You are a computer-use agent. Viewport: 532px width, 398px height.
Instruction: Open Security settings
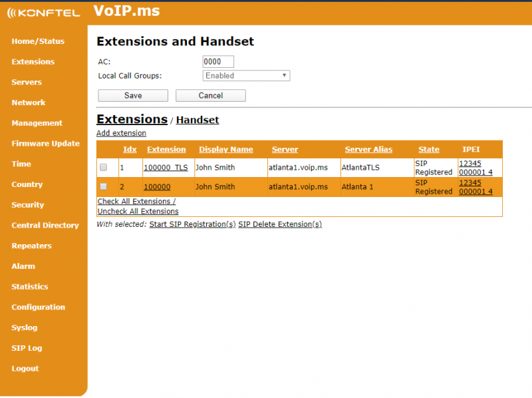28,205
